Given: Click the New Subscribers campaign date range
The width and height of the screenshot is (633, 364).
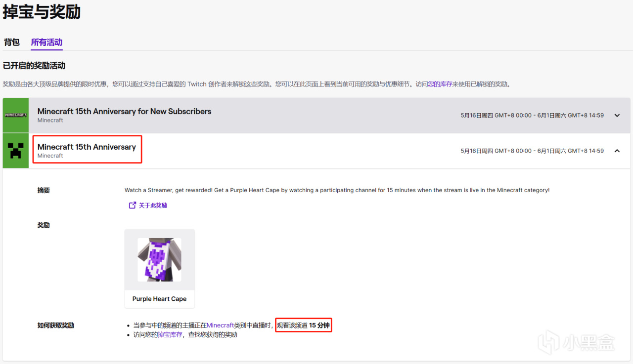Looking at the screenshot, I should 532,116.
